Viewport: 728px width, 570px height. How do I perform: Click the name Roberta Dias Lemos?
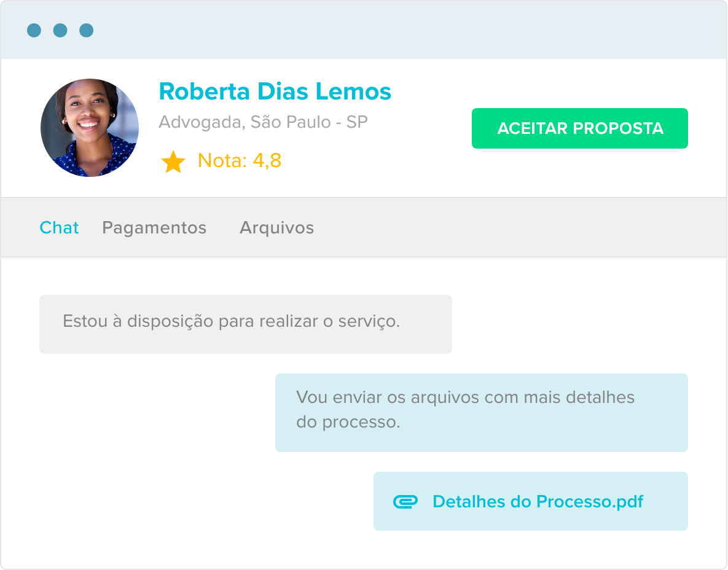[x=275, y=92]
